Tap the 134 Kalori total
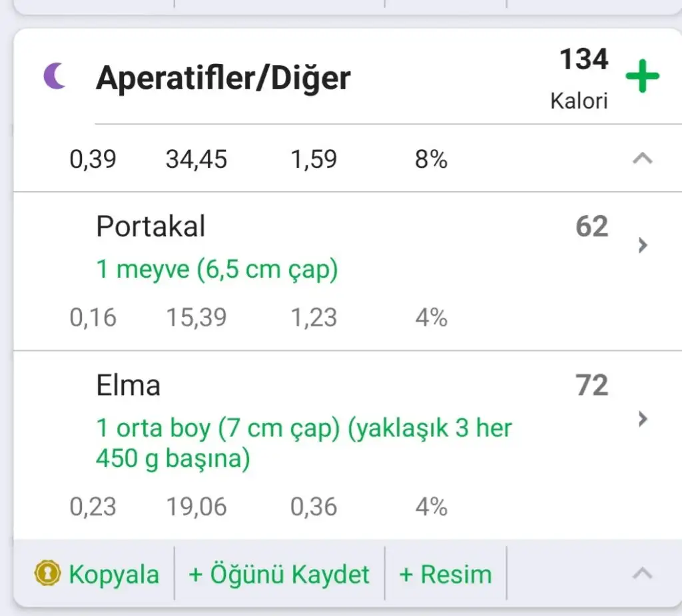 [x=582, y=77]
